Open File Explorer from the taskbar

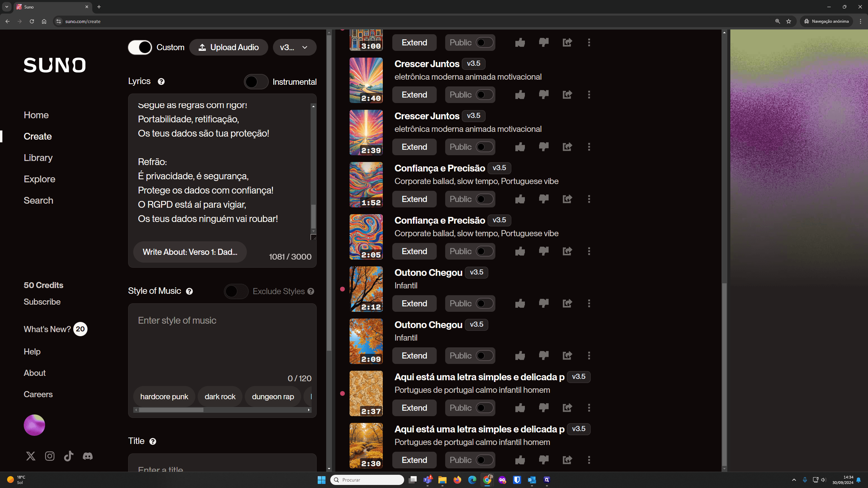coord(442,480)
